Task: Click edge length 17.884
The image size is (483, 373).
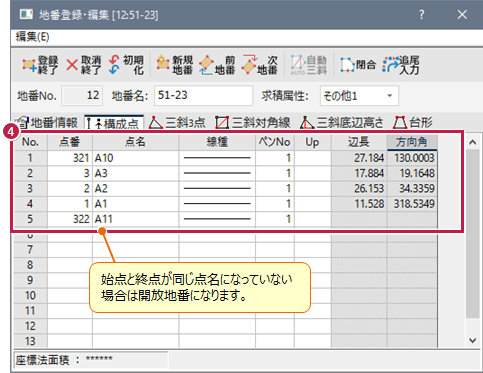Action: point(359,173)
